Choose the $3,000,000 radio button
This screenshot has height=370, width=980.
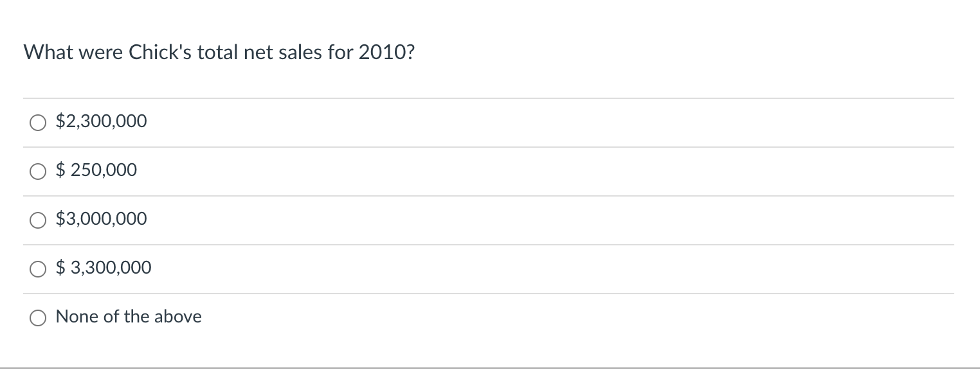[38, 220]
